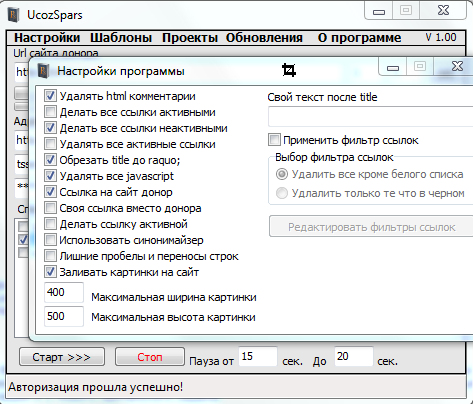473x404 pixels.
Task: Open the Проекты menu
Action: pyautogui.click(x=190, y=38)
